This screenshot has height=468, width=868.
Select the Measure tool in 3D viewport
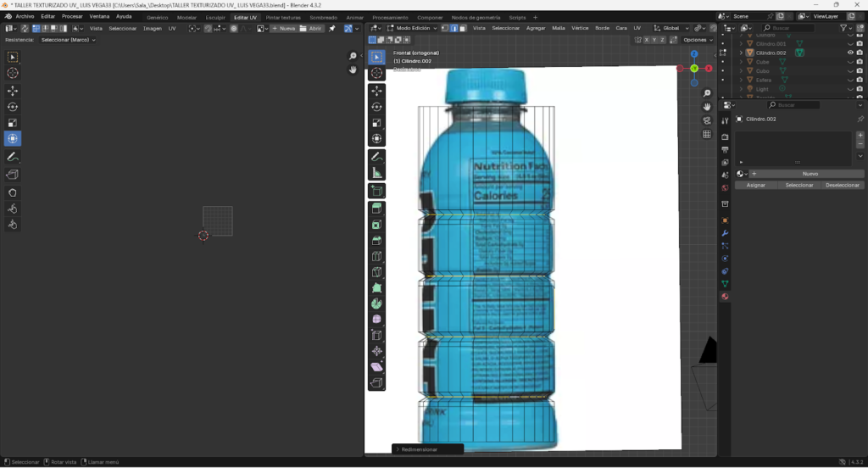(x=377, y=173)
